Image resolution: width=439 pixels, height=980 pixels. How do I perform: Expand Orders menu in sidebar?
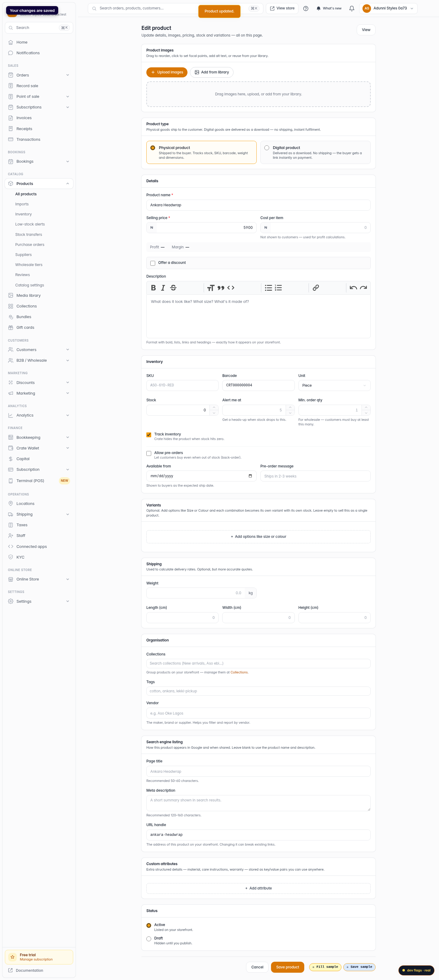[39, 75]
